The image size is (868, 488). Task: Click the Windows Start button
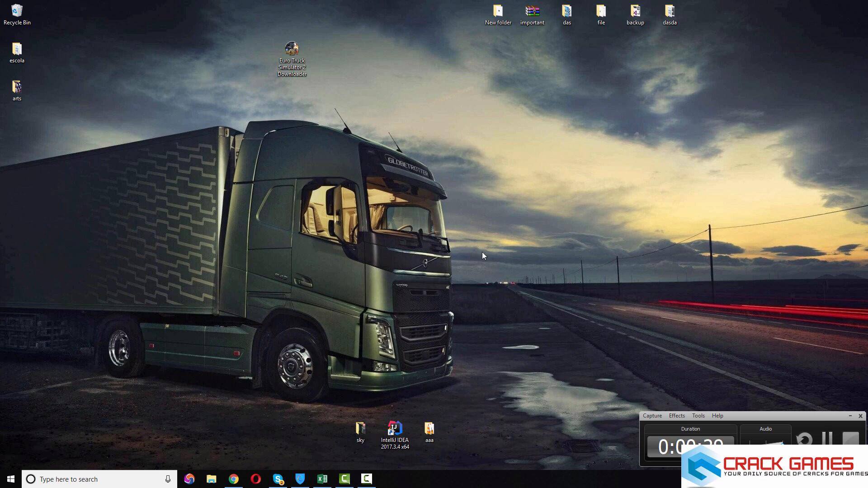coord(11,479)
